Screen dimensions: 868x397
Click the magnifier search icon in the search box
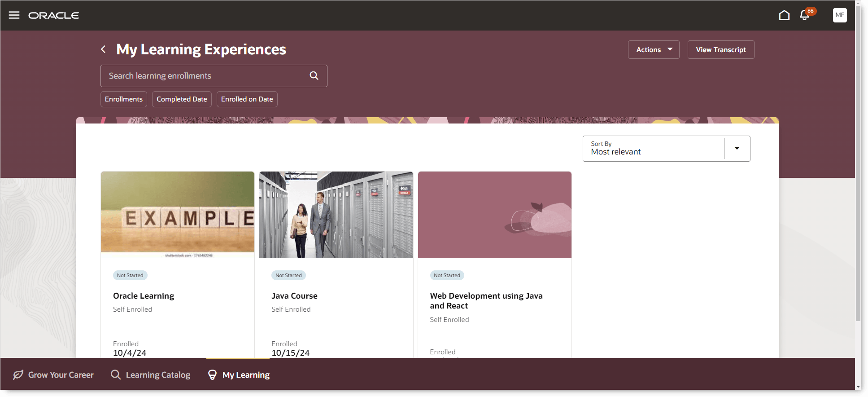pos(314,76)
